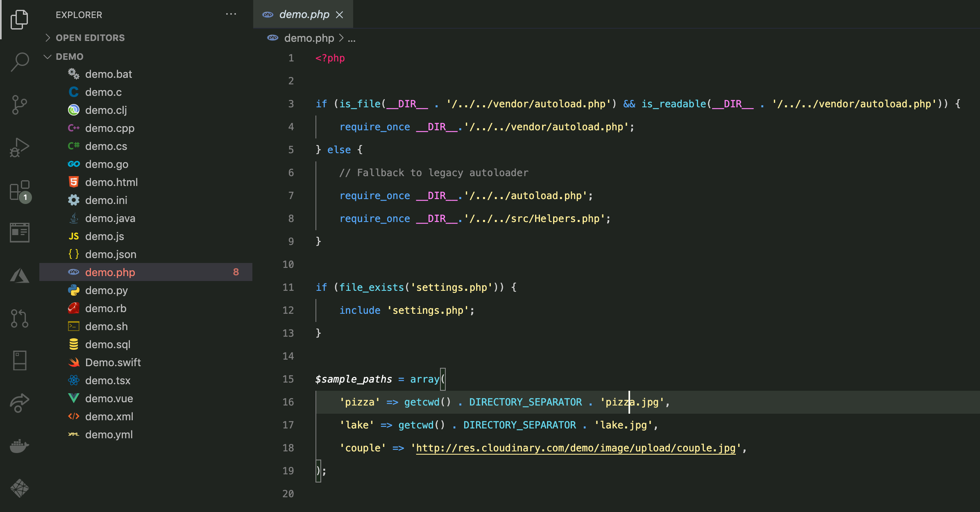Screen dimensions: 980x512
Task: Open the Docker extension panel
Action: click(20, 446)
